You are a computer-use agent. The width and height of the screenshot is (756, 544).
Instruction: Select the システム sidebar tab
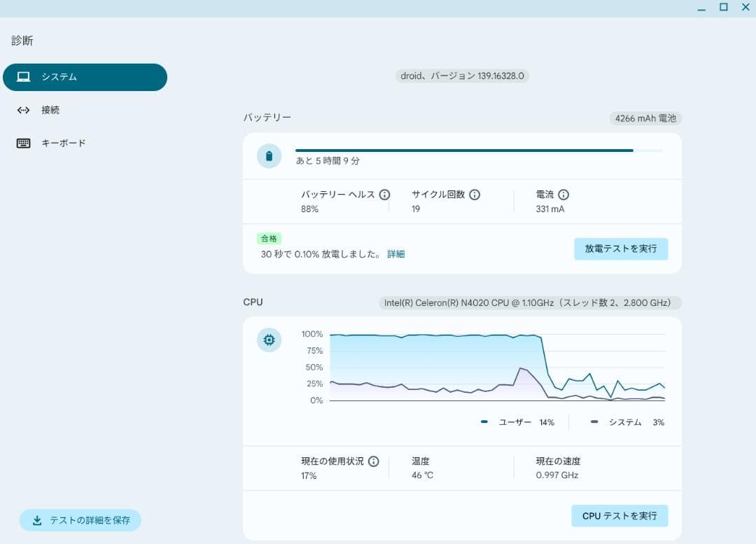point(85,77)
